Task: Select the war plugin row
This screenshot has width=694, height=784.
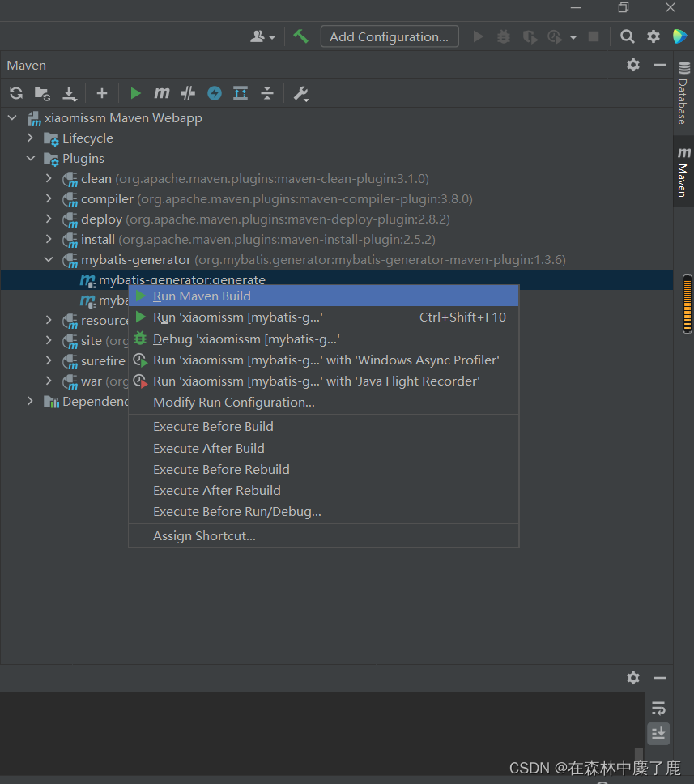Action: tap(64, 381)
